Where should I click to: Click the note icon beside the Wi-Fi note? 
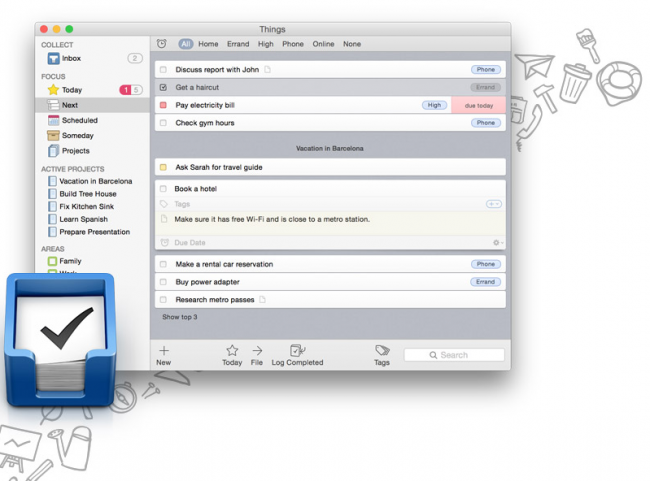click(164, 219)
